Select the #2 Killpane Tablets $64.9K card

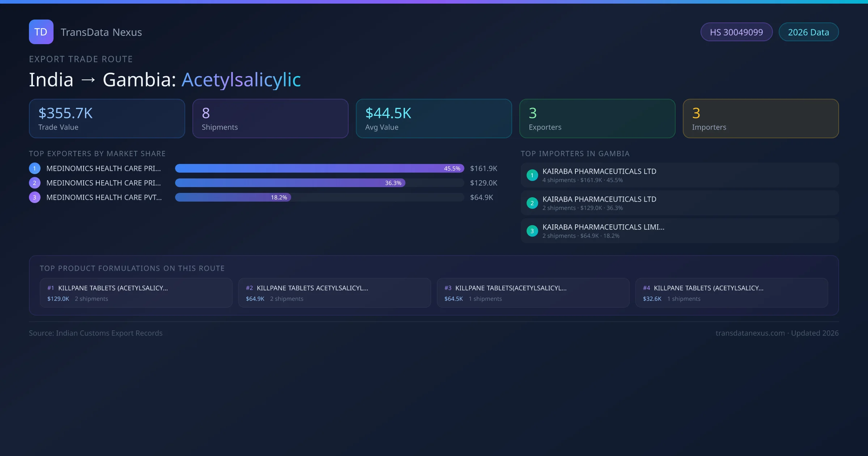pyautogui.click(x=334, y=293)
